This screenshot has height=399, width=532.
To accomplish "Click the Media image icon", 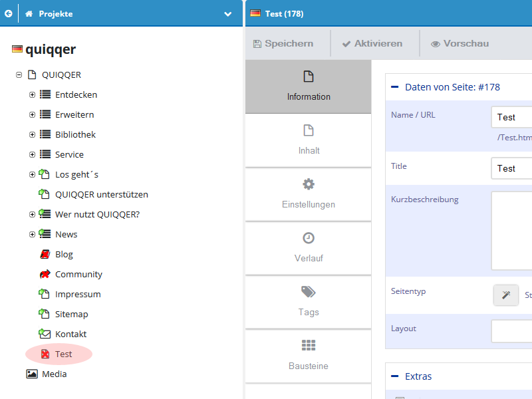I will click(x=31, y=374).
